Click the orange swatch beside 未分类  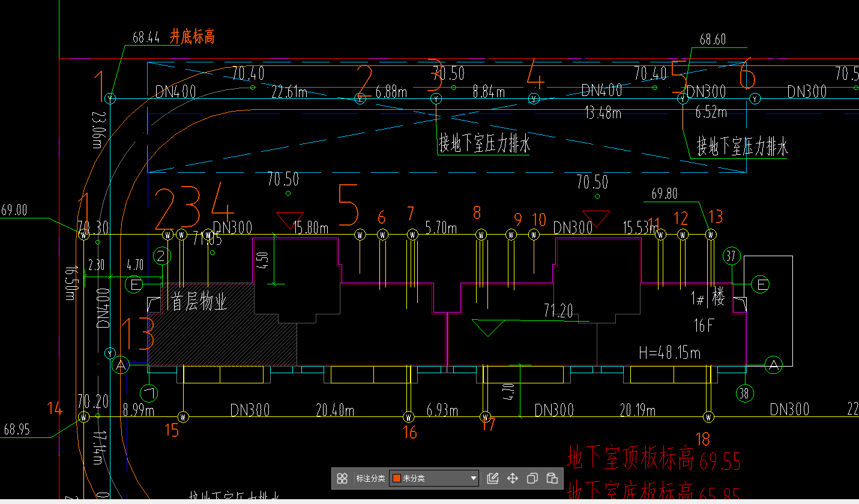pos(396,478)
